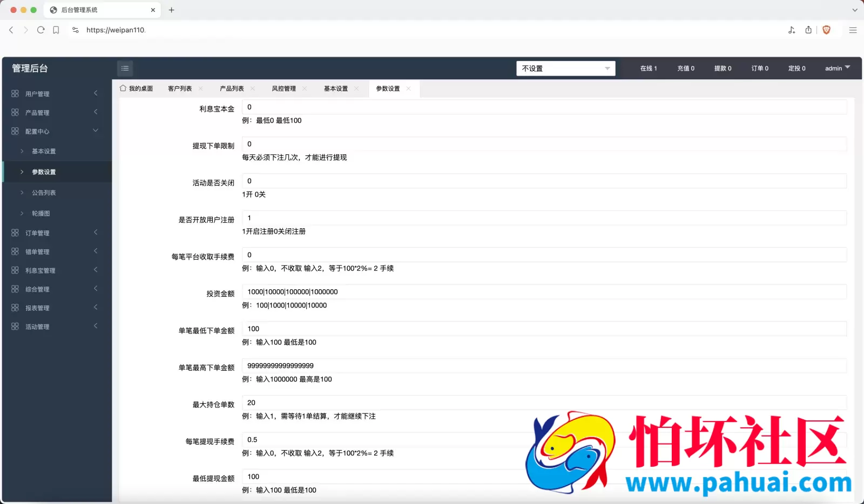Viewport: 864px width, 504px height.
Task: Open browser tab list chevron
Action: click(x=854, y=10)
